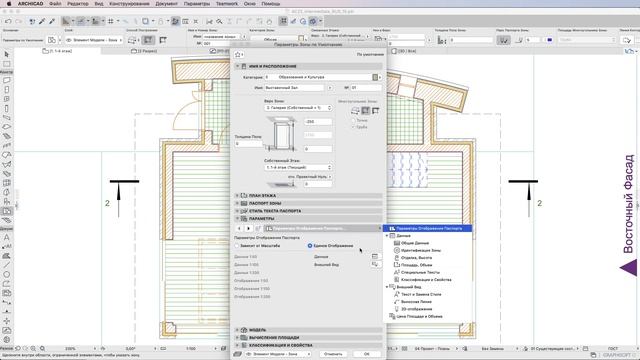Viewport: 640px width, 360px height.
Task: Choose inner edge zone construction method icon
Action: (365, 111)
